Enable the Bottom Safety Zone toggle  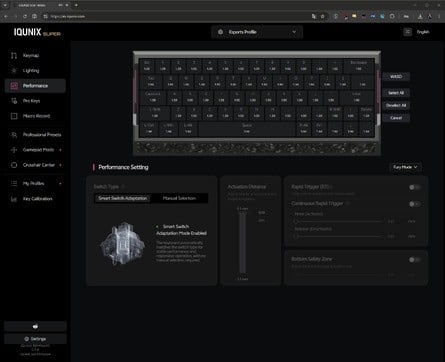pos(415,259)
